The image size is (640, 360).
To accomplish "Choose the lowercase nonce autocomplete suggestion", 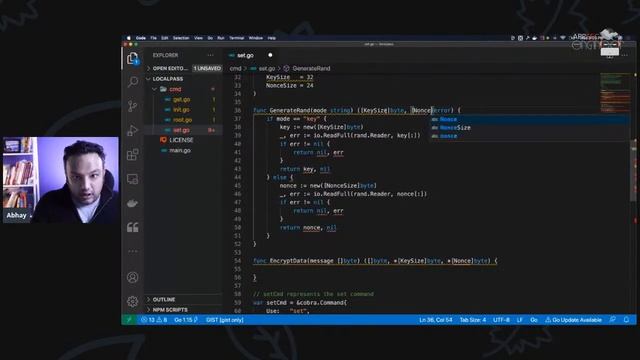I will tap(529, 136).
